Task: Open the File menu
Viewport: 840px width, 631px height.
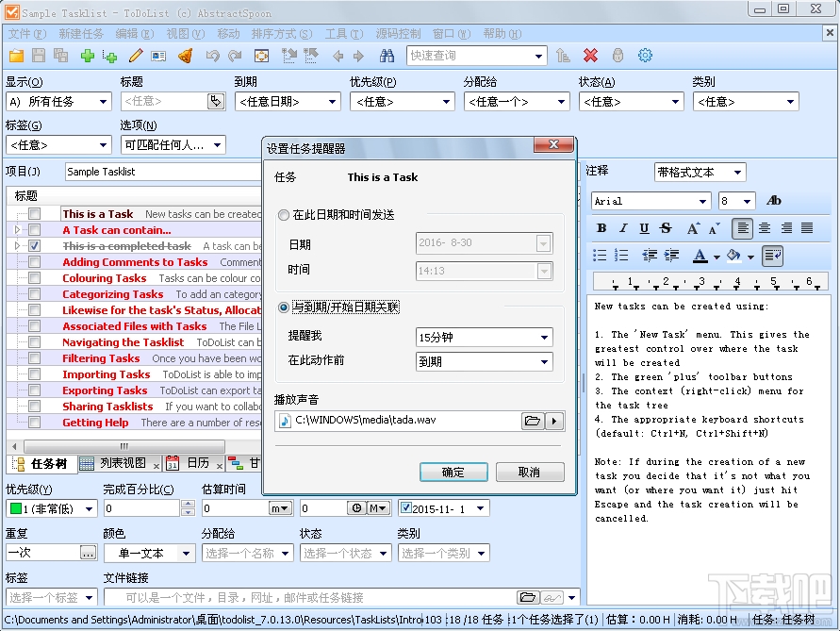Action: [27, 34]
